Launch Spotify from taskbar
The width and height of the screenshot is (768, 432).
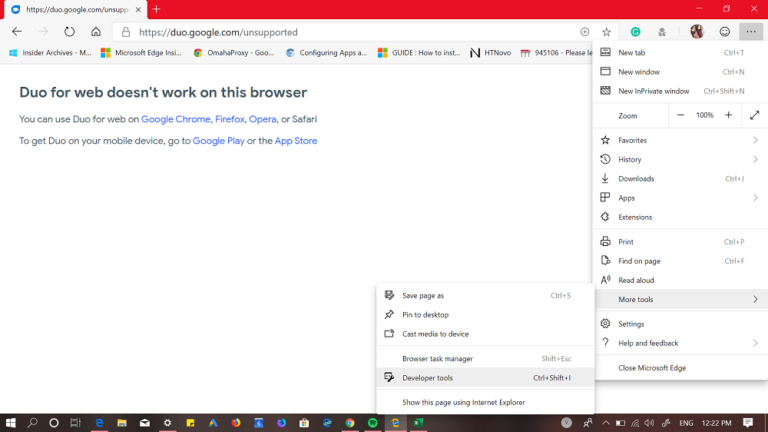click(x=373, y=423)
